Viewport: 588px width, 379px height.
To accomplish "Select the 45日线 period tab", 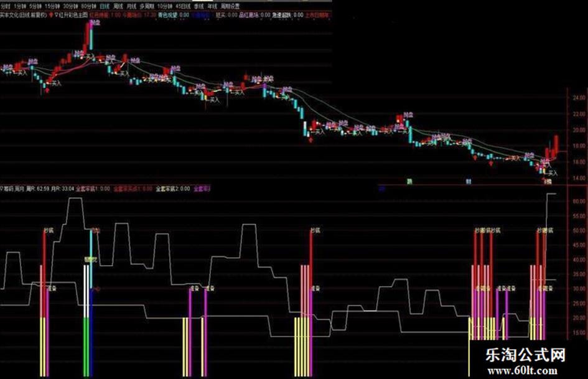I will tap(183, 6).
